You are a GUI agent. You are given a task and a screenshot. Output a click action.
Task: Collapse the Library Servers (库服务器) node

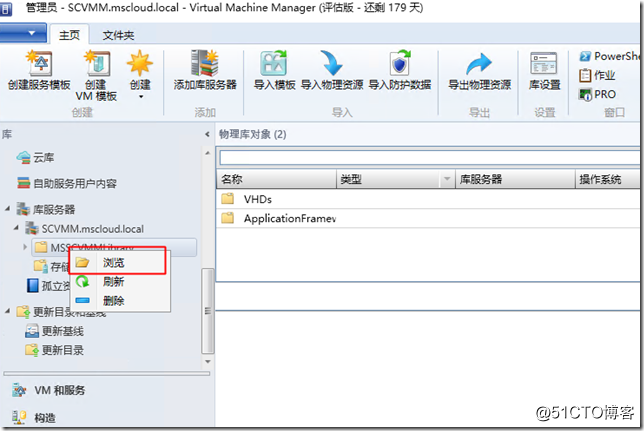coord(7,209)
